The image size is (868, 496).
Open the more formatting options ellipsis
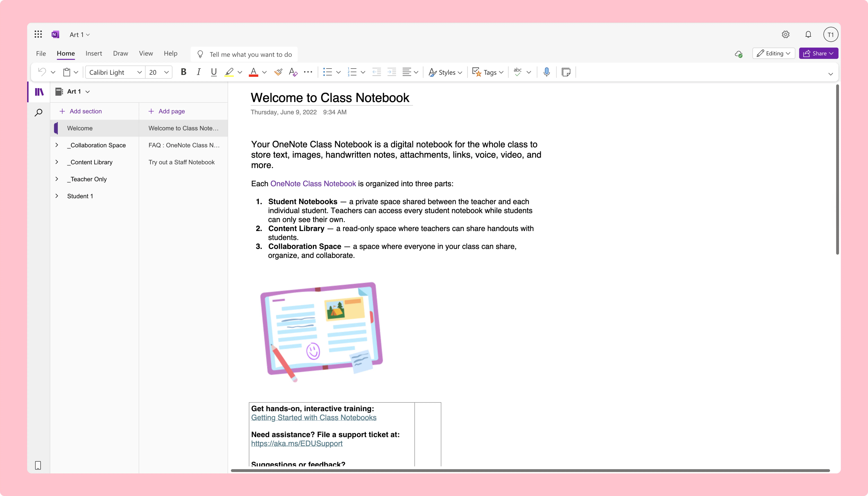click(x=308, y=72)
